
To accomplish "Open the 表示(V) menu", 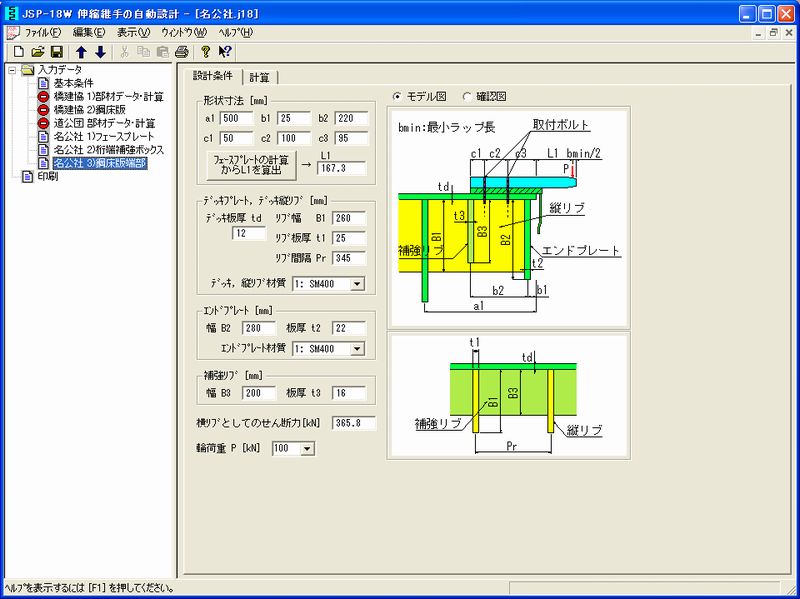I will [133, 32].
